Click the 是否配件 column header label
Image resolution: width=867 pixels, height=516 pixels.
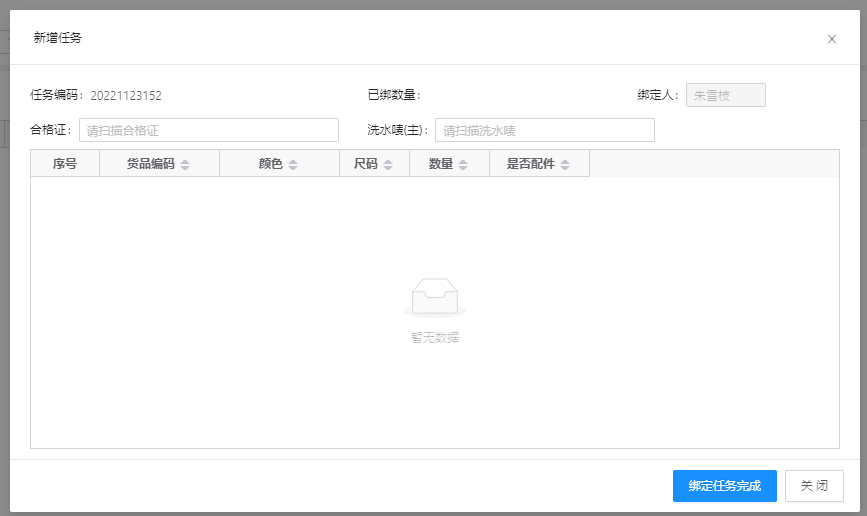[530, 164]
